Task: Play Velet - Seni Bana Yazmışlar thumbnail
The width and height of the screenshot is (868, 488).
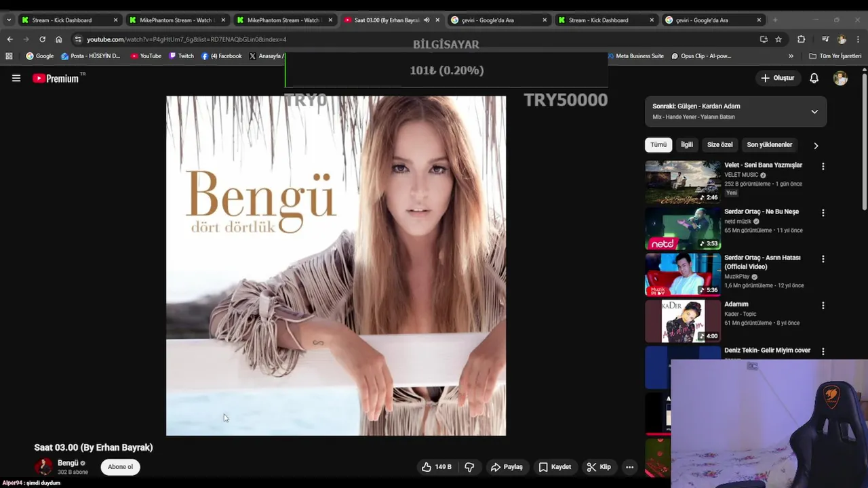Action: coord(683,182)
